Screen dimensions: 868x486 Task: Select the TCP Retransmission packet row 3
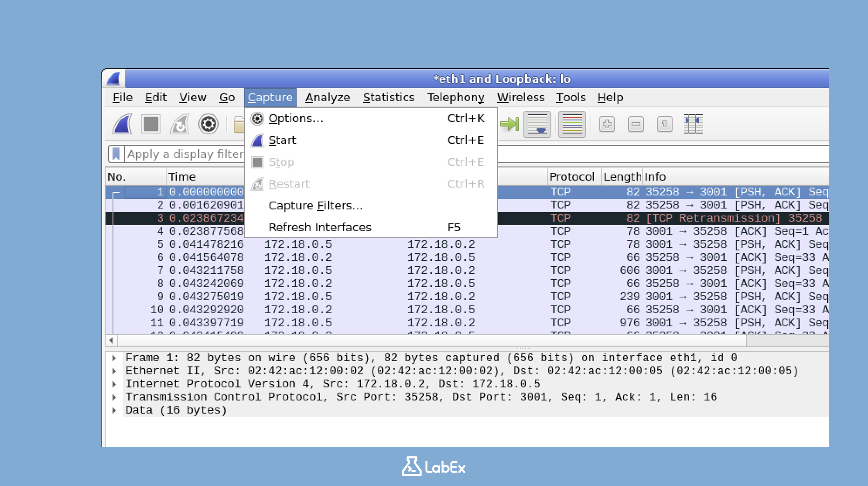[x=698, y=217]
